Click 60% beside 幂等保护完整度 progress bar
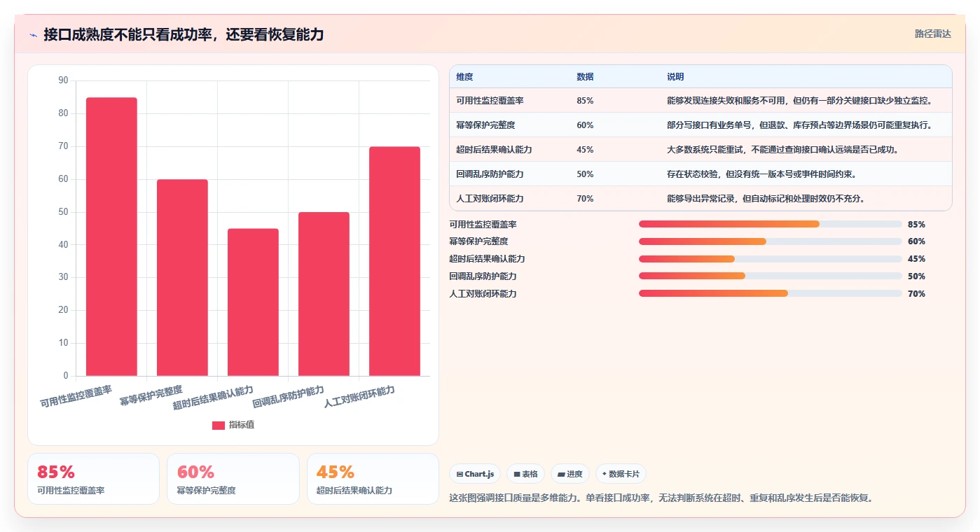Image resolution: width=980 pixels, height=532 pixels. tap(916, 241)
